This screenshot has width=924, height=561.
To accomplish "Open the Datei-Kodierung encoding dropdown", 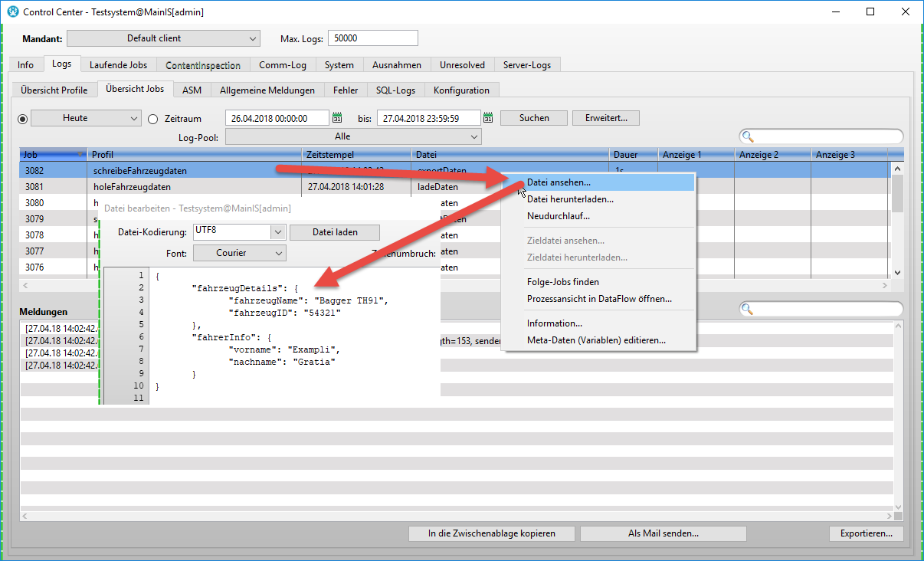I will (x=277, y=232).
